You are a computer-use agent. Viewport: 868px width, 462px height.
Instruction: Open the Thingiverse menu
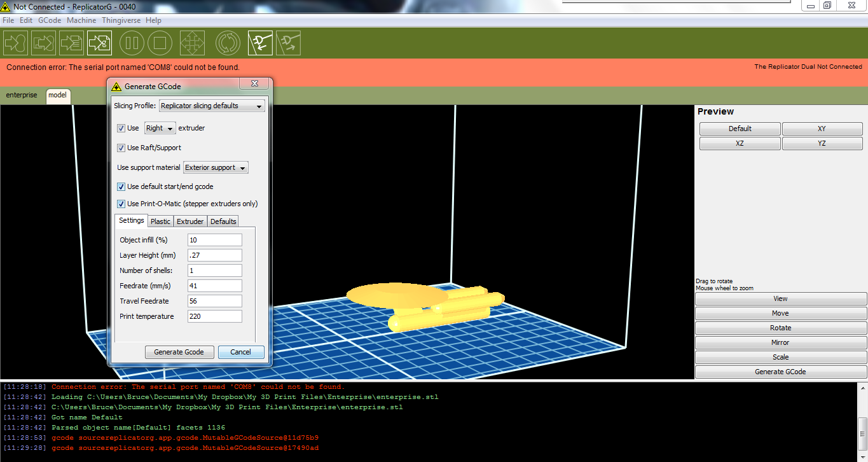tap(121, 20)
